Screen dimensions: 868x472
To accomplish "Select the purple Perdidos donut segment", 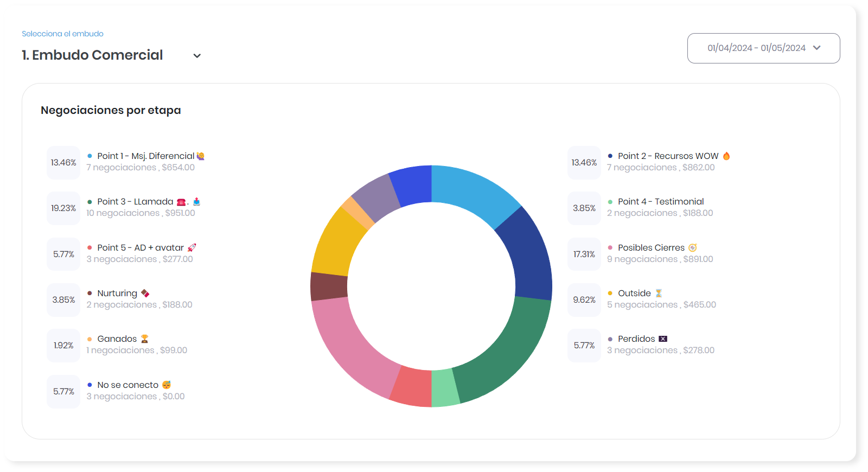I will [x=378, y=196].
